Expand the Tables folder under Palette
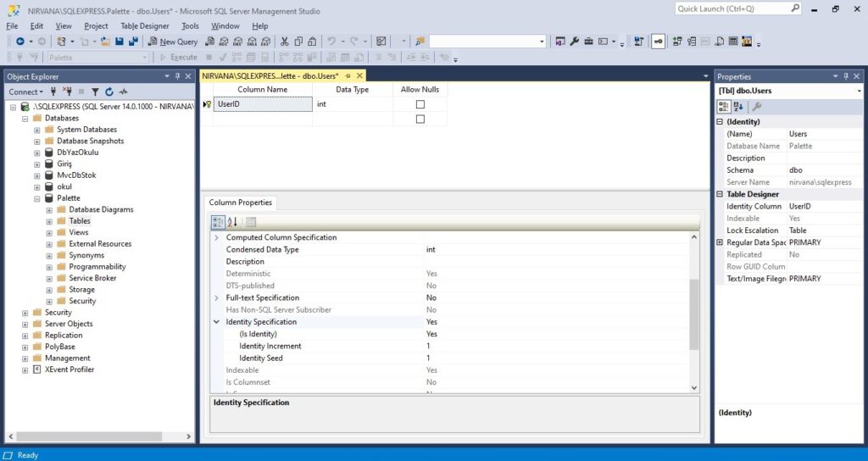 click(x=49, y=221)
